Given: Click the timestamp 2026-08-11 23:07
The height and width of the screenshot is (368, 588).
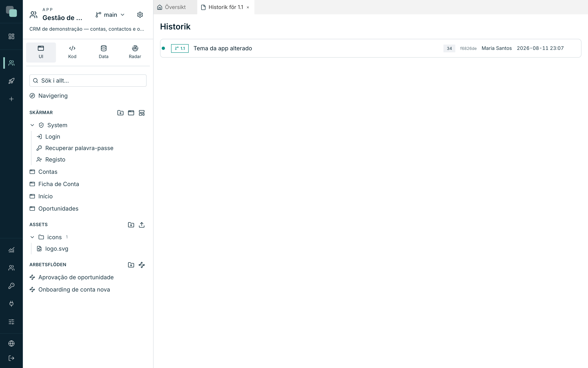Looking at the screenshot, I should coord(540,48).
